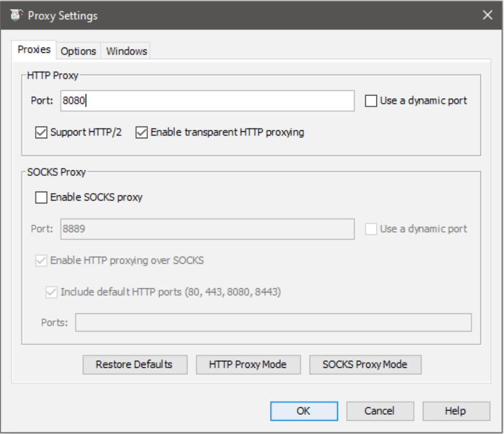Screen dimensions: 504x434
Task: Enable dynamic port for HTTP Proxy
Action: [x=372, y=101]
